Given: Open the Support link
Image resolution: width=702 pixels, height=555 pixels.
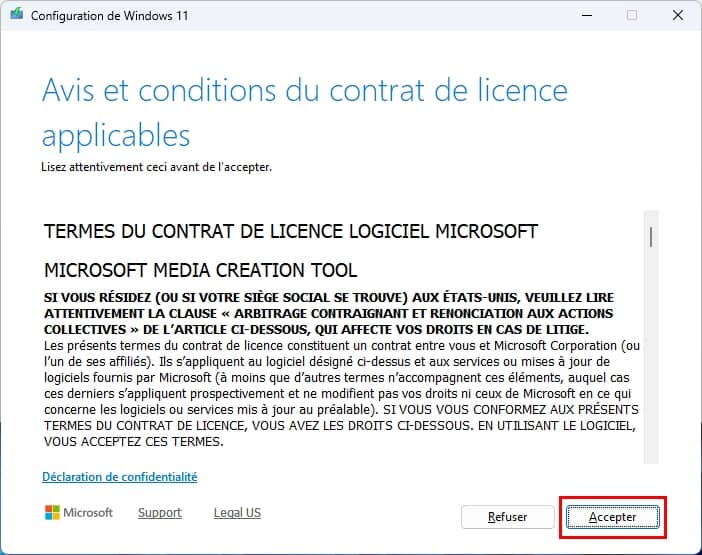Looking at the screenshot, I should click(159, 513).
